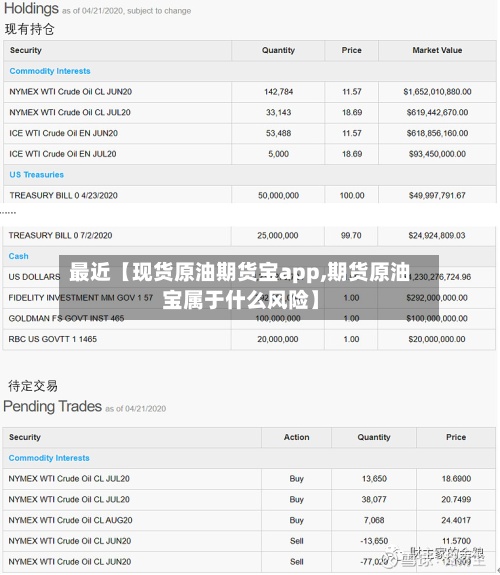
Task: Select pending price 18.6900
Action: click(456, 479)
